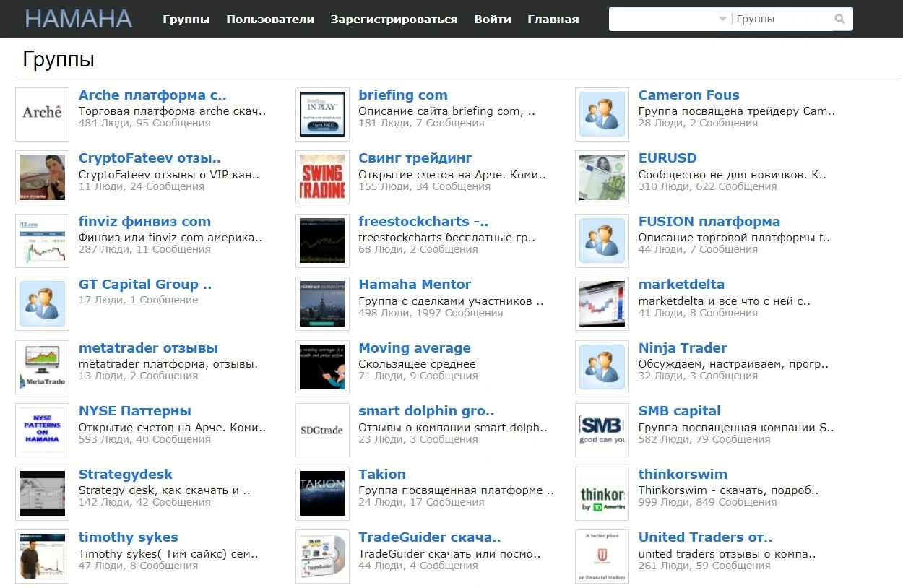Click the HAMAHA site logo
Viewport: 903px width, 588px height.
click(78, 19)
